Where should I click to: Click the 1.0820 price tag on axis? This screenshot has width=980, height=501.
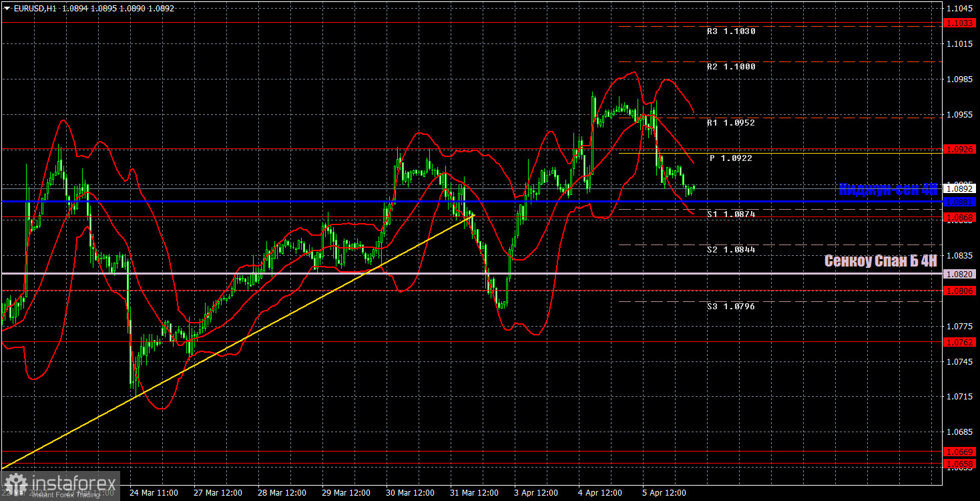tap(961, 274)
